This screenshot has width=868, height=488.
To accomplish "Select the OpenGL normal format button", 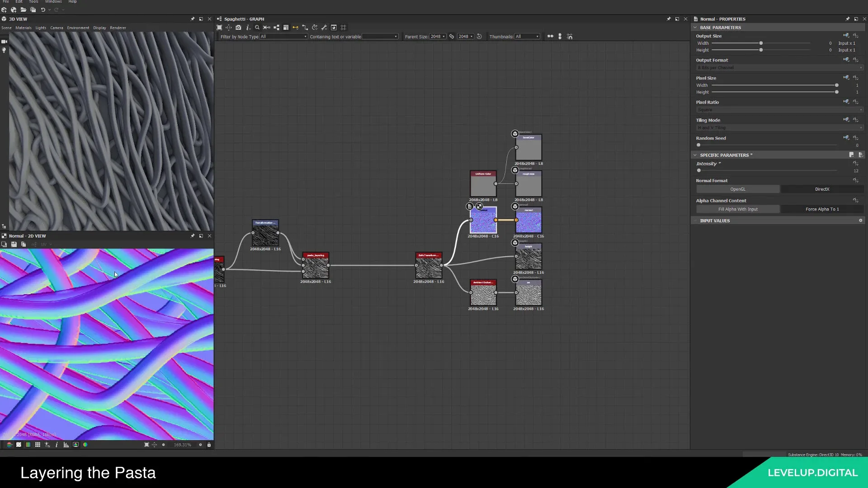I will 738,189.
